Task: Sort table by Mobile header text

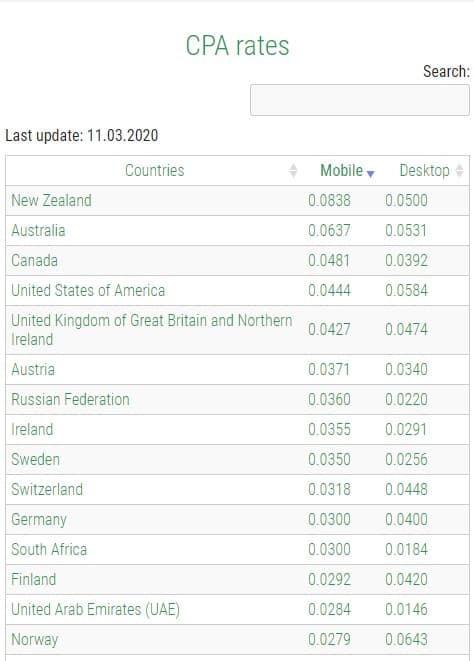Action: click(x=341, y=171)
